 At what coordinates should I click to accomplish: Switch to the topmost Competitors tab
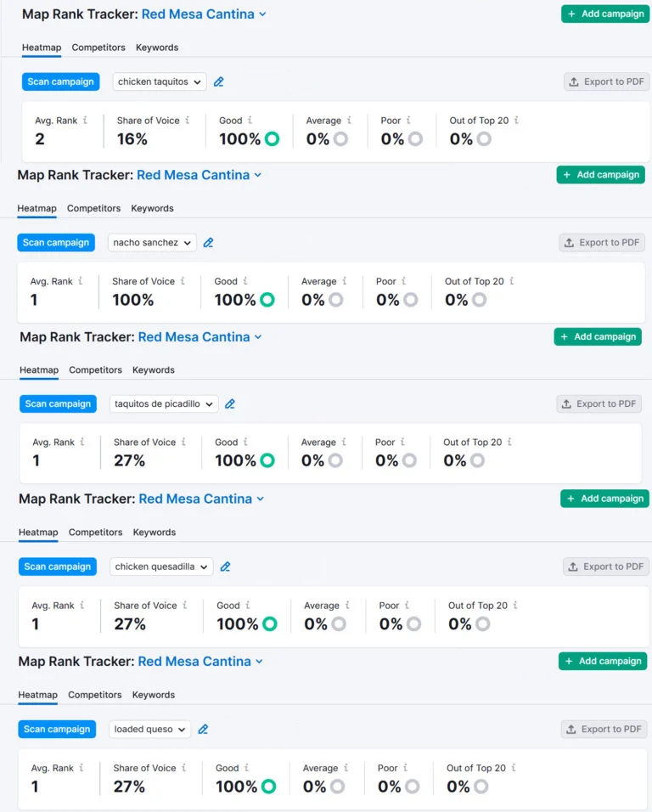click(98, 48)
